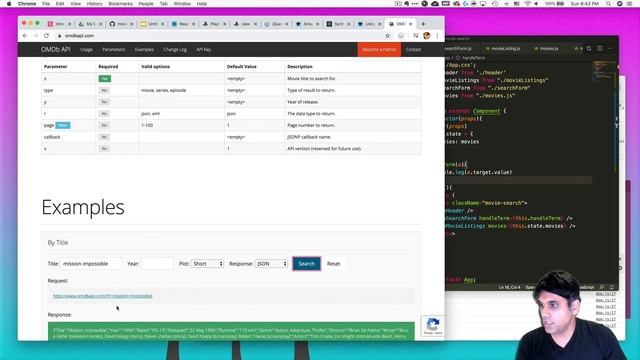This screenshot has width=640, height=360.
Task: Click the VS Code notifications bell
Action: click(611, 287)
